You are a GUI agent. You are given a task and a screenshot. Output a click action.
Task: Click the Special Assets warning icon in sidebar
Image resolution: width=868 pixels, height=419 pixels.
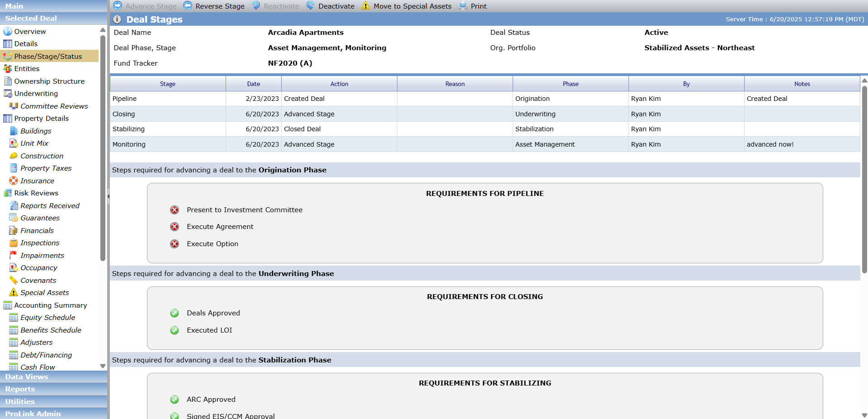point(14,293)
